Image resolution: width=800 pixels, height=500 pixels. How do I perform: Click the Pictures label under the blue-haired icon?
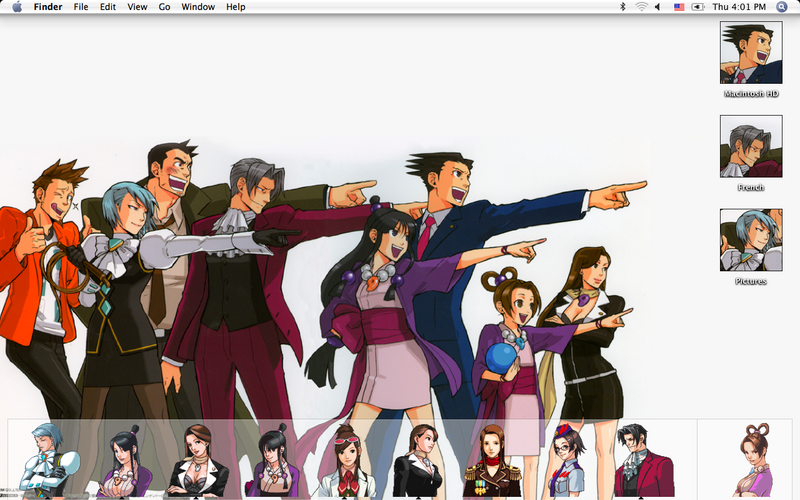point(751,281)
